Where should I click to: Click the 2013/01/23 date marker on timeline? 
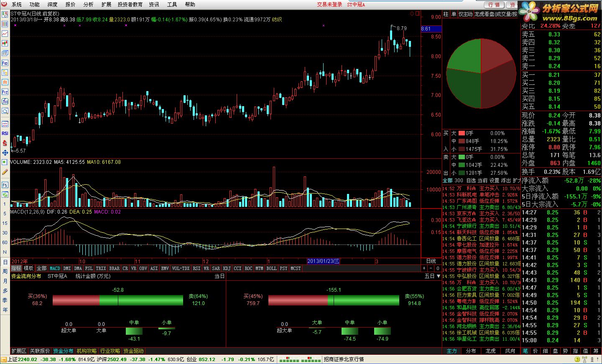[x=323, y=261]
